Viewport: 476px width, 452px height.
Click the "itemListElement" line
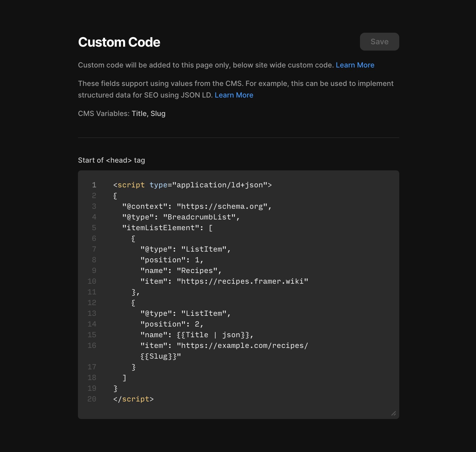tap(167, 228)
